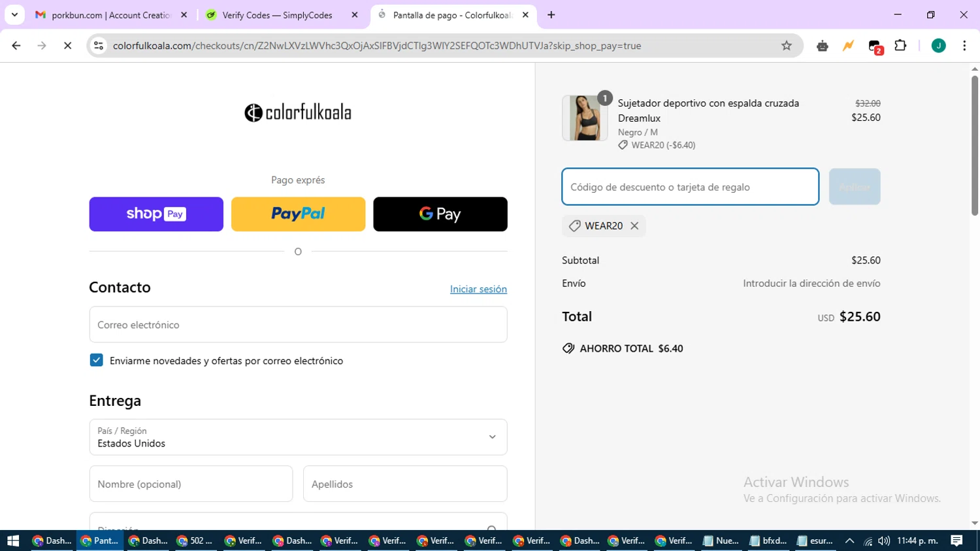This screenshot has height=551, width=980.
Task: Click the colorfulkoala logo
Action: (x=298, y=112)
